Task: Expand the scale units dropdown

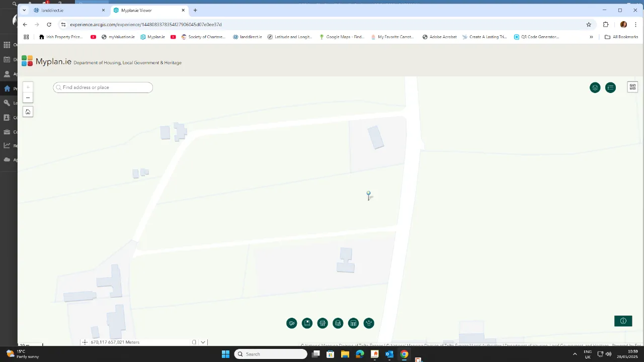Action: tap(203, 342)
